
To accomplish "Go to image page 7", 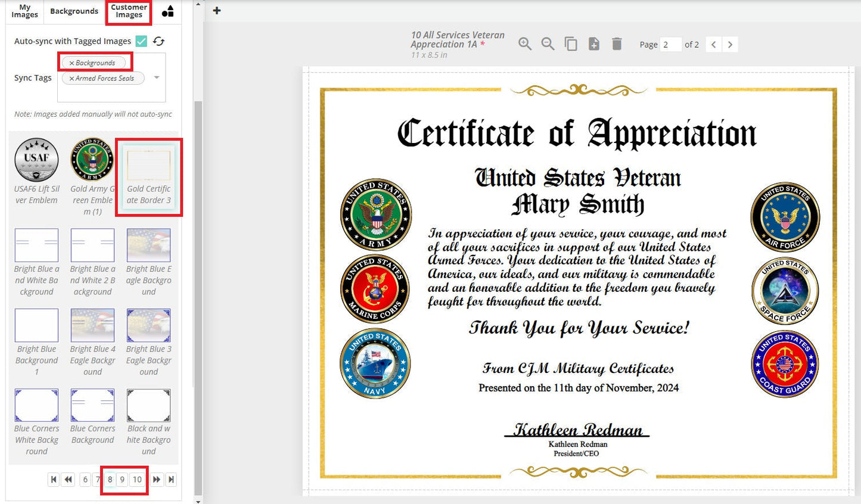I will 98,480.
